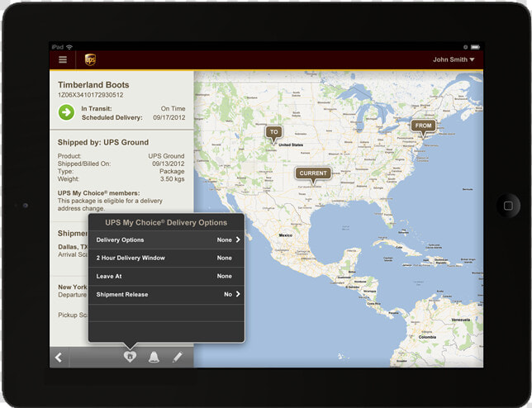This screenshot has width=532, height=408.
Task: Open notifications bell icon
Action: (154, 357)
